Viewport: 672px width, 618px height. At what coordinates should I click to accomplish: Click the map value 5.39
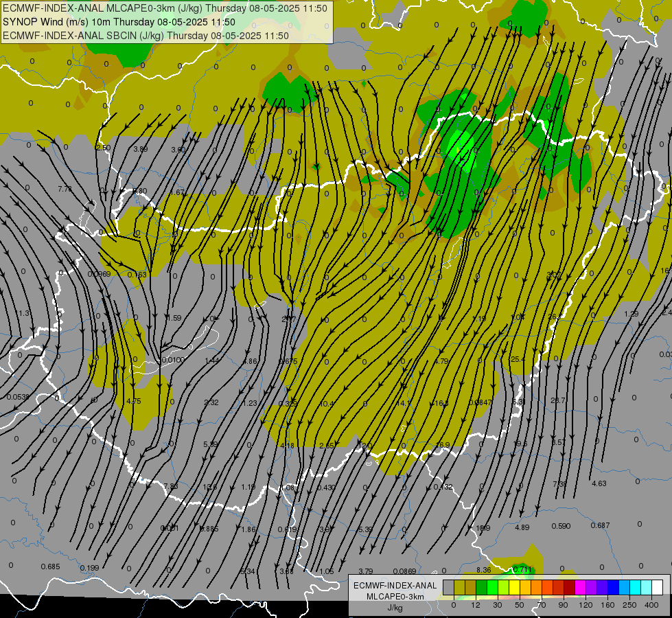(x=366, y=529)
